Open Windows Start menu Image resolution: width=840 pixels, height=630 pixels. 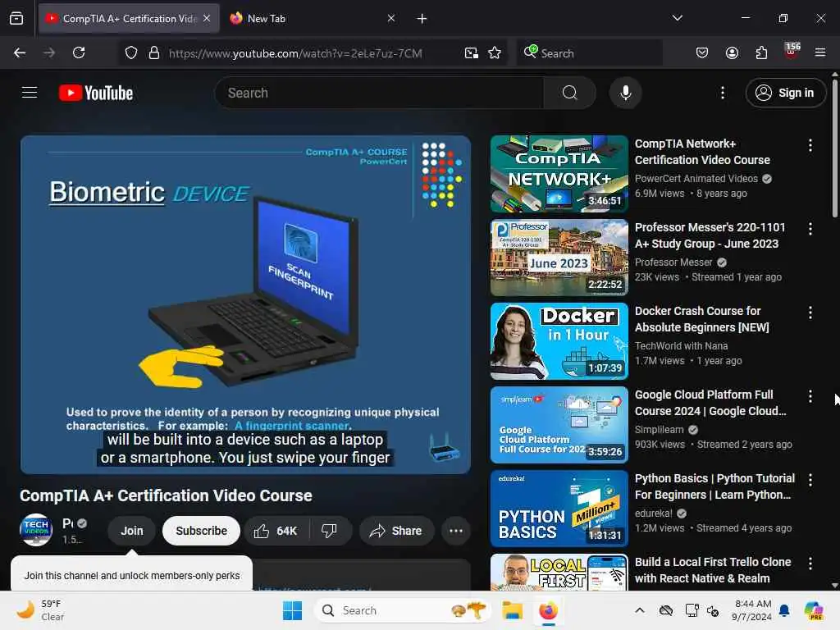(x=293, y=610)
